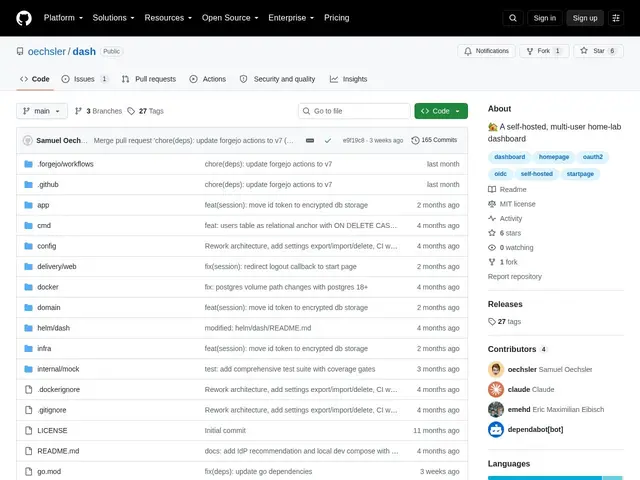The height and width of the screenshot is (480, 640).
Task: Click the folder icon next to app
Action: pyautogui.click(x=28, y=205)
